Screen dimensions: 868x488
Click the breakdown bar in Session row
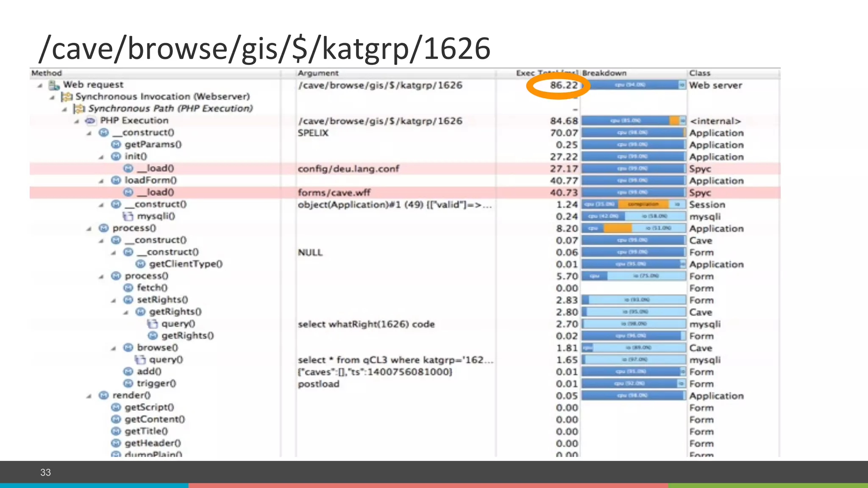(x=634, y=204)
